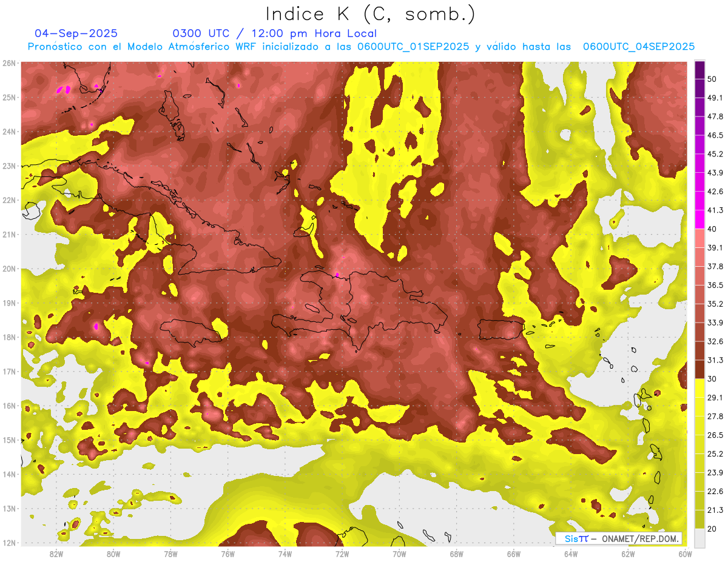This screenshot has height=562, width=728.
Task: Click the valid-until time '0600UTC_04SEP2025'
Action: (x=639, y=47)
